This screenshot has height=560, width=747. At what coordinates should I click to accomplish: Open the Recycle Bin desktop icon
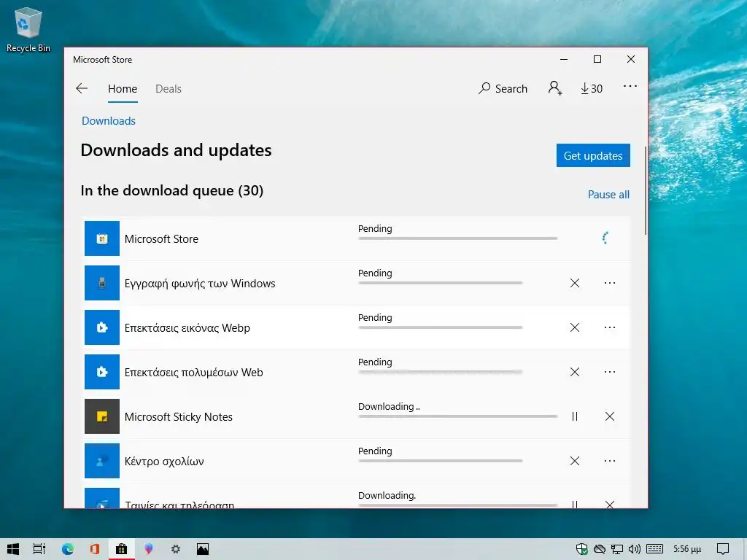pos(28,29)
